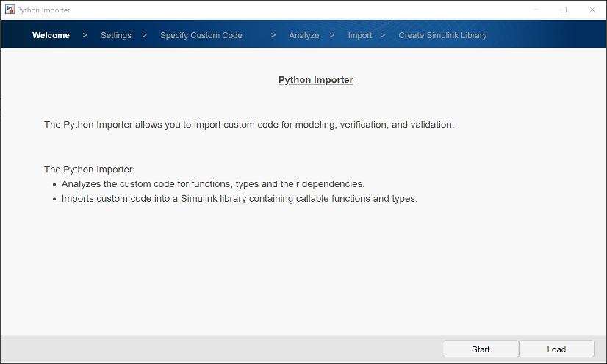Click the arrow between Analyze and Import

pos(332,35)
